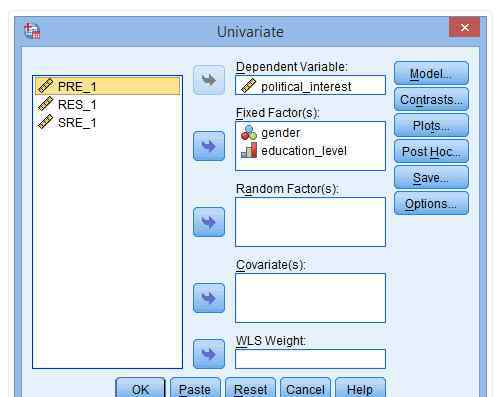Open the Post Hoc... dialog
This screenshot has height=397, width=503.
tap(431, 151)
